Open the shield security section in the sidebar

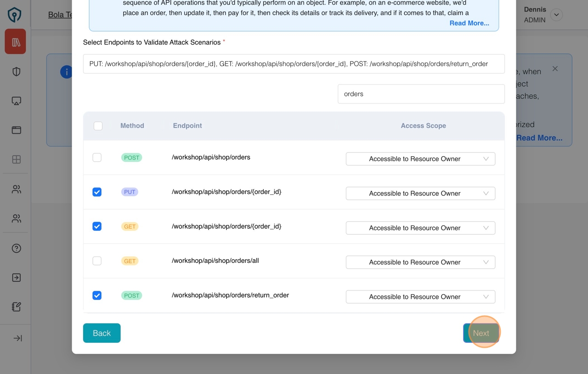pos(15,71)
